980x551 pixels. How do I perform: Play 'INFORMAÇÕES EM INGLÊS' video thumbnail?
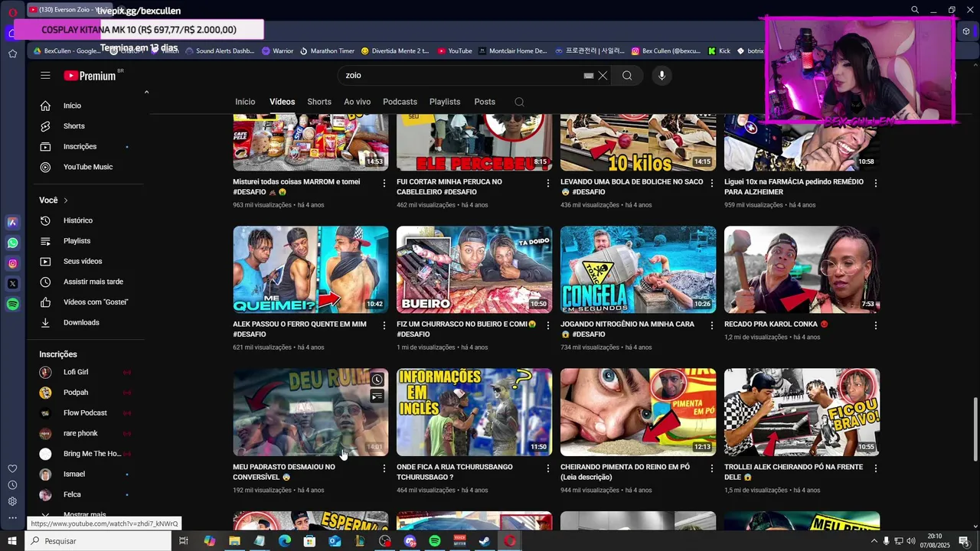click(x=474, y=412)
